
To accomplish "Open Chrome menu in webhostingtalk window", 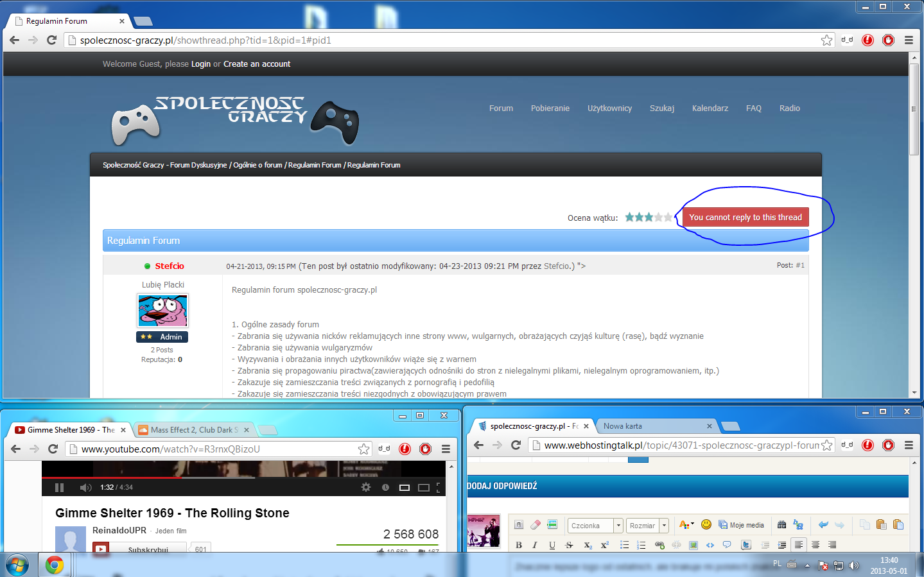I will click(x=909, y=445).
